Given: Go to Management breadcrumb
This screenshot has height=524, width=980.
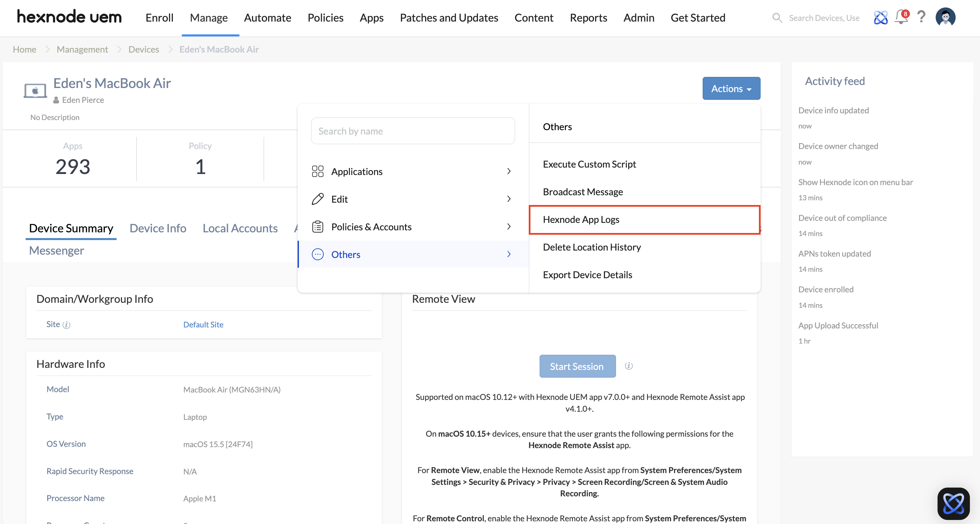Looking at the screenshot, I should [x=82, y=49].
